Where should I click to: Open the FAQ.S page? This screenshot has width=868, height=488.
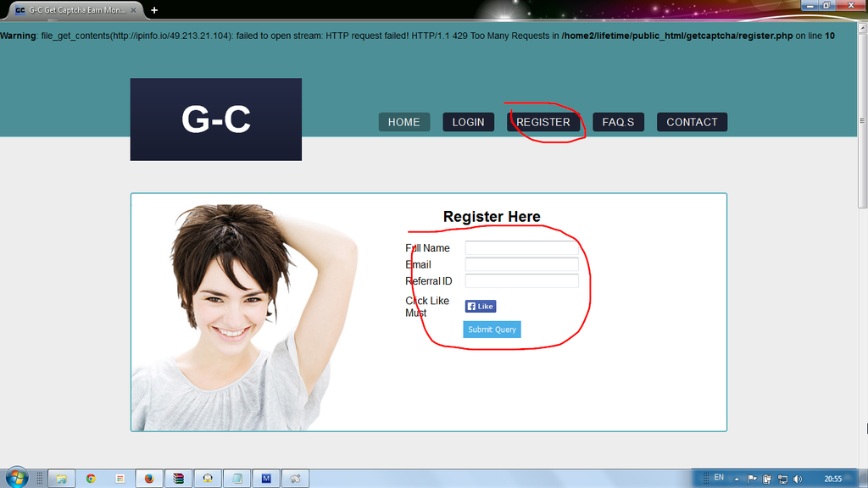tap(618, 122)
